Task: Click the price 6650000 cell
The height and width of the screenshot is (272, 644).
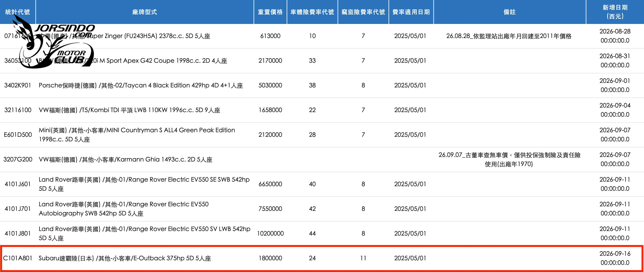Action: (270, 184)
